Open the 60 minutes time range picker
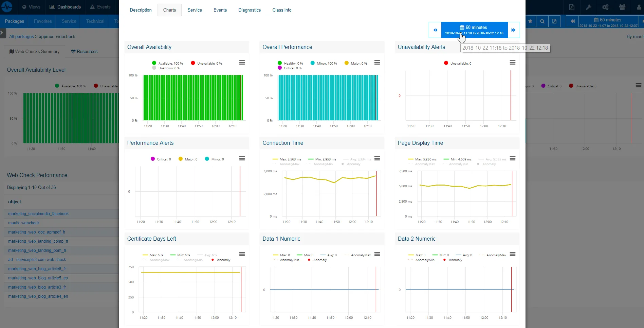The image size is (644, 328). [474, 30]
